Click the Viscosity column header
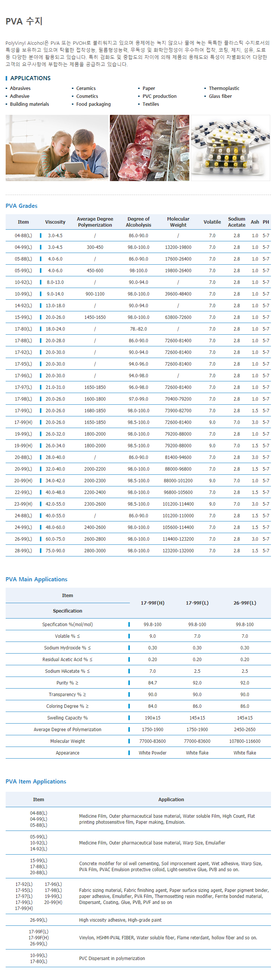This screenshot has width=277, height=980. click(55, 222)
